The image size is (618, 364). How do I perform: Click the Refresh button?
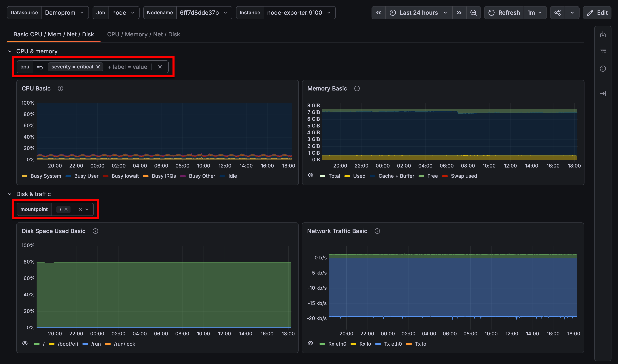(x=504, y=13)
